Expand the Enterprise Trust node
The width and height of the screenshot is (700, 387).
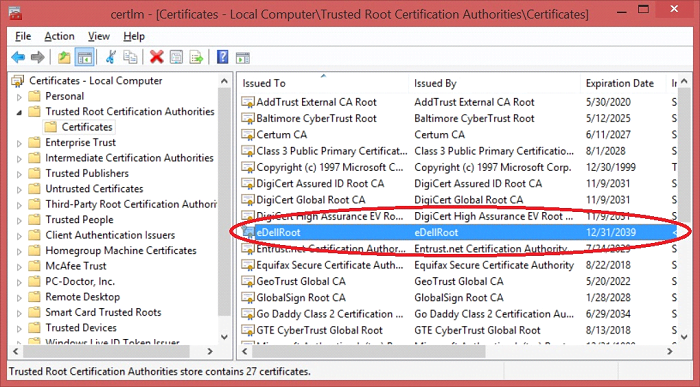pos(19,143)
